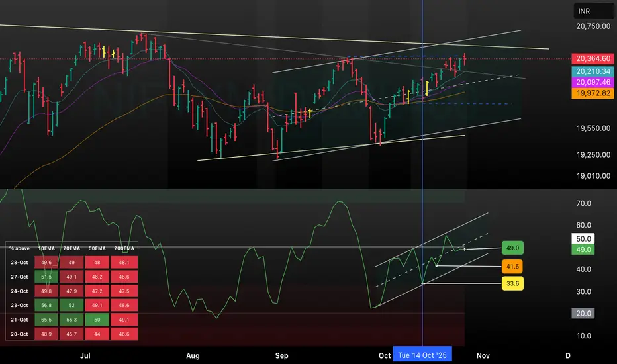
Task: Select the 21-Oct row label
Action: (19, 320)
